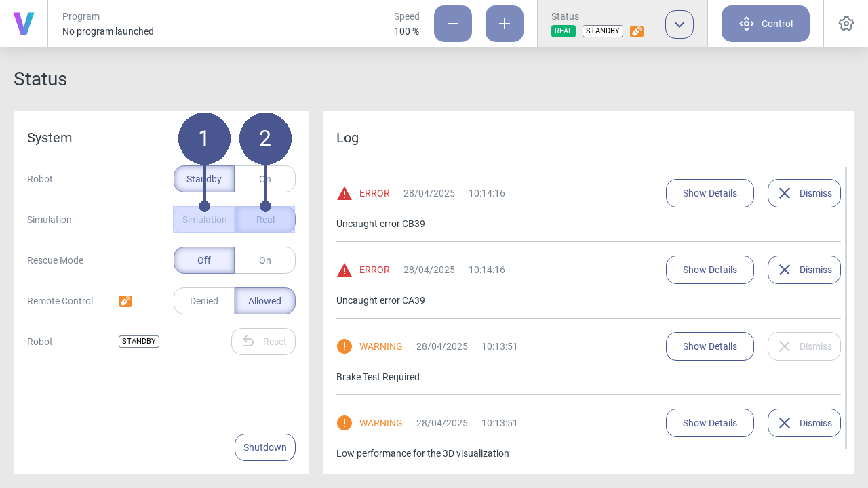Show Details for Uncaught error CB39

pos(710,193)
